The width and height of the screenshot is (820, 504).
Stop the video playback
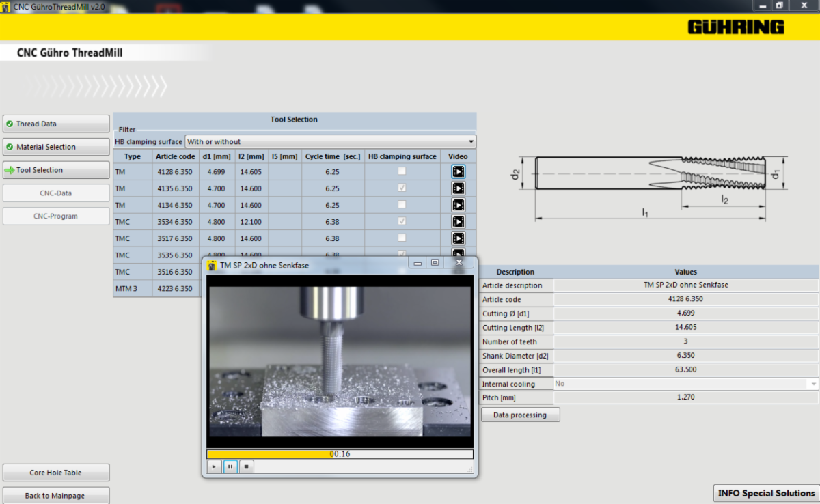coord(247,467)
